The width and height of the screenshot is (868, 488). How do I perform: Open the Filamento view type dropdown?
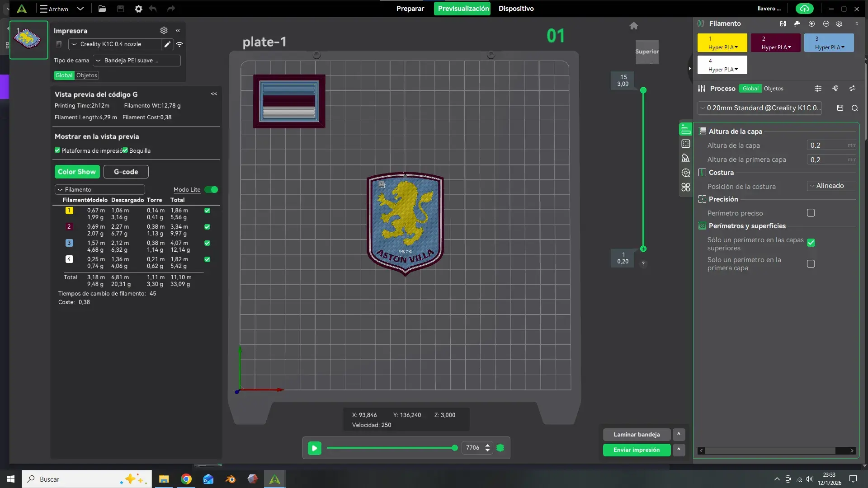[x=100, y=190]
